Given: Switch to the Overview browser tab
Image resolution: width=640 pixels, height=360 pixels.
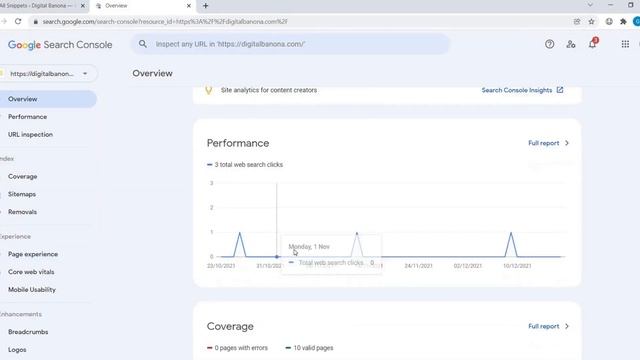Looking at the screenshot, I should pos(143,6).
